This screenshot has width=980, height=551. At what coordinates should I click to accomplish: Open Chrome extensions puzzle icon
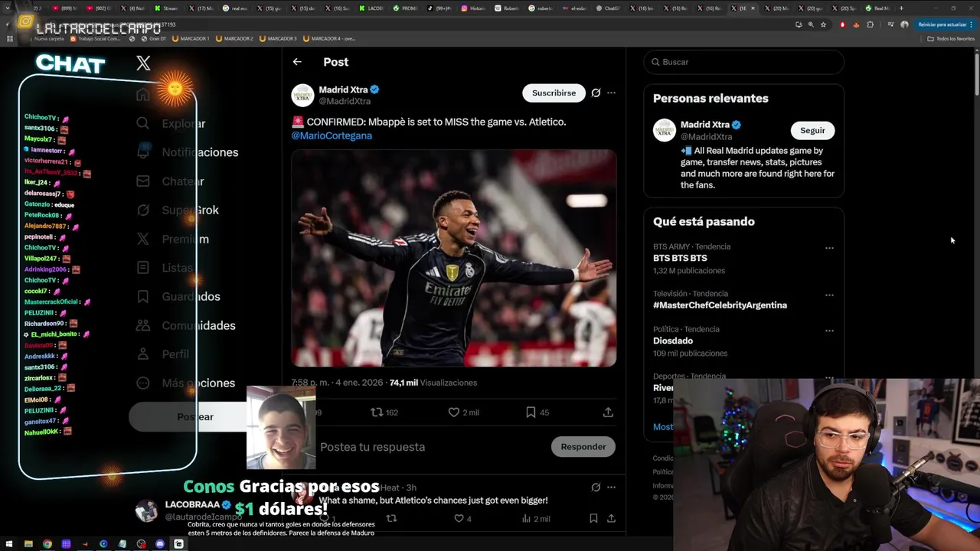click(x=870, y=24)
